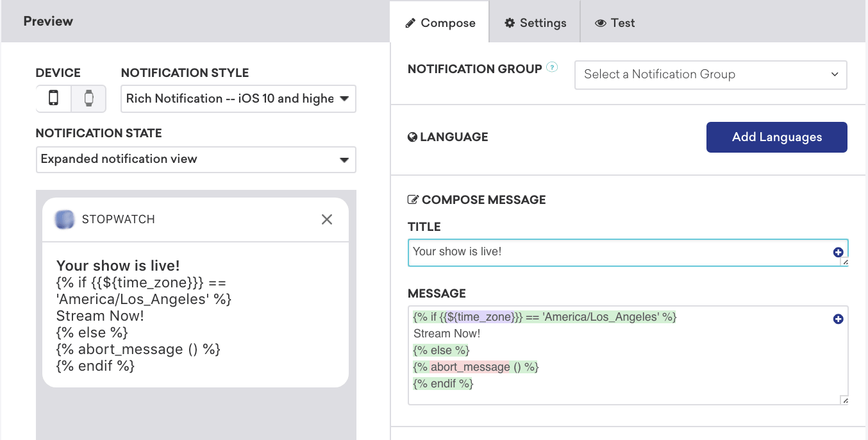The image size is (868, 440).
Task: Open the Select a Notification Group dropdown
Action: pyautogui.click(x=710, y=74)
